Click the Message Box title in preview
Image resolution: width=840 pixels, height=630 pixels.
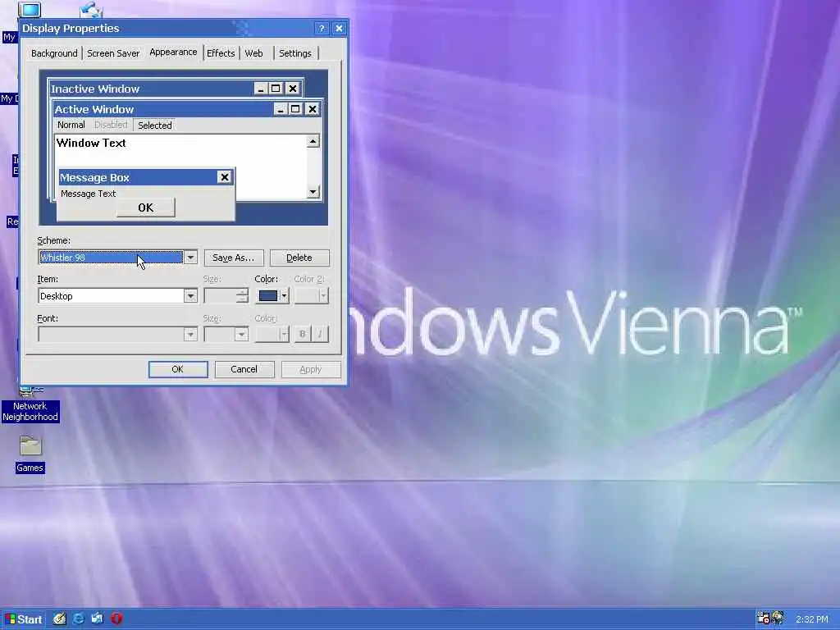(95, 177)
